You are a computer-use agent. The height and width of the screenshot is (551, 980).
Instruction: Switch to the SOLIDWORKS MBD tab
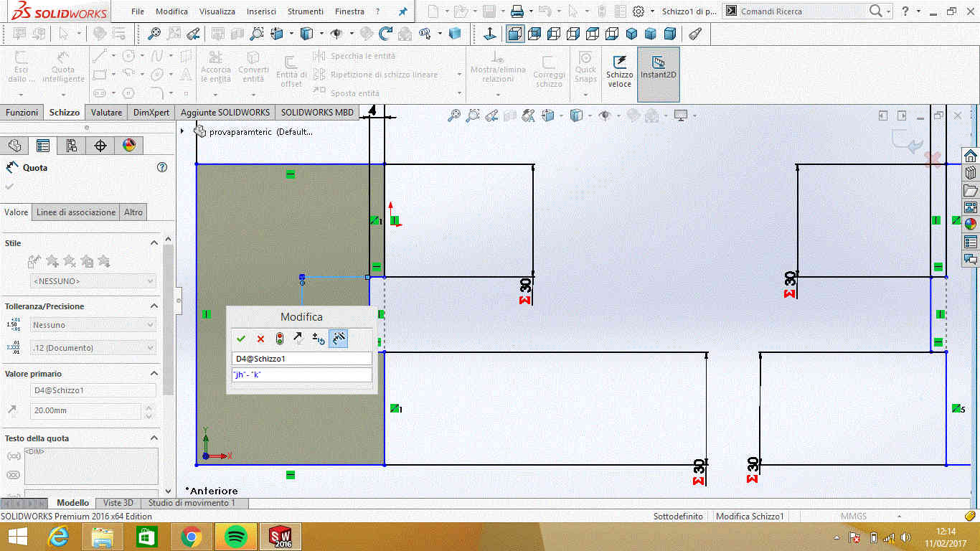coord(317,113)
